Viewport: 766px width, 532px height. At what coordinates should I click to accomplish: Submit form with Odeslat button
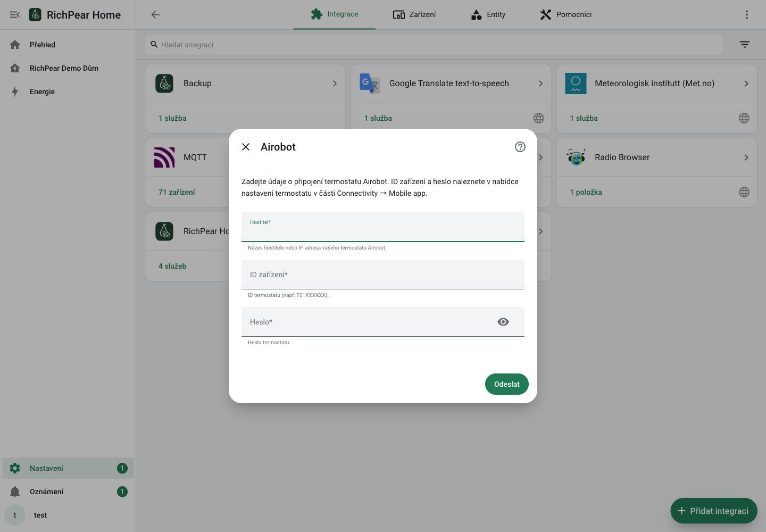pos(507,384)
